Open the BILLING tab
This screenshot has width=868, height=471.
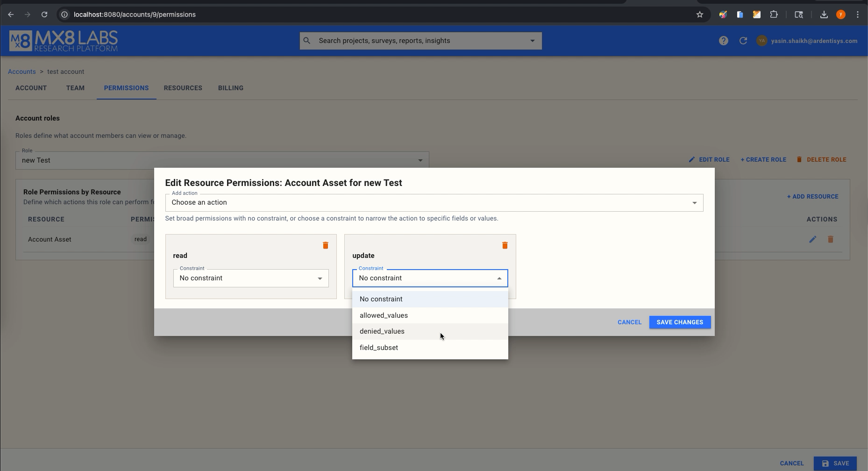[230, 88]
